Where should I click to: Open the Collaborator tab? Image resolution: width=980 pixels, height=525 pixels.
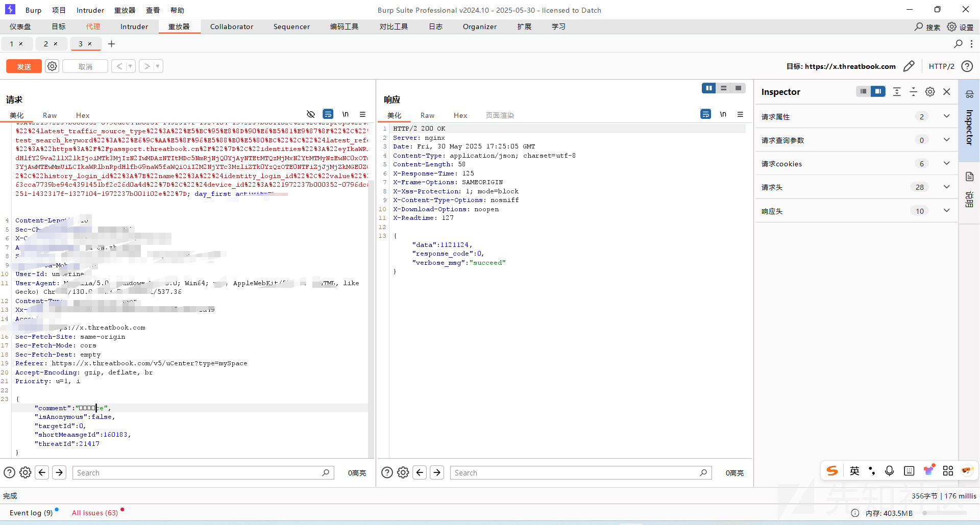[x=232, y=27]
